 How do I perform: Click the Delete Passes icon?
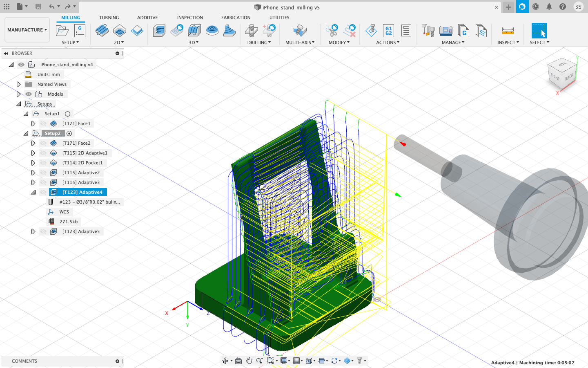[350, 31]
